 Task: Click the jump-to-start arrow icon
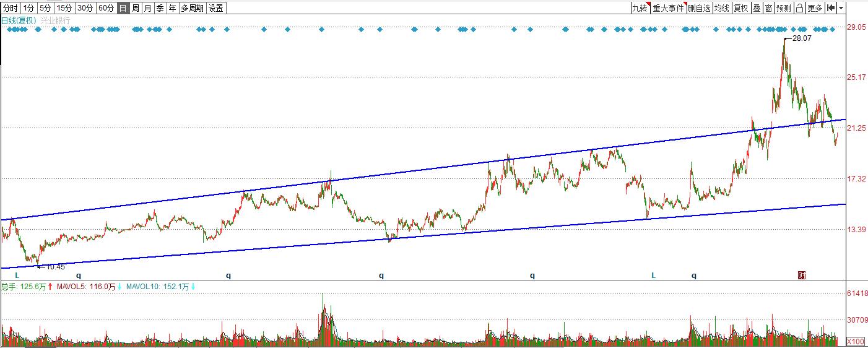(x=831, y=8)
